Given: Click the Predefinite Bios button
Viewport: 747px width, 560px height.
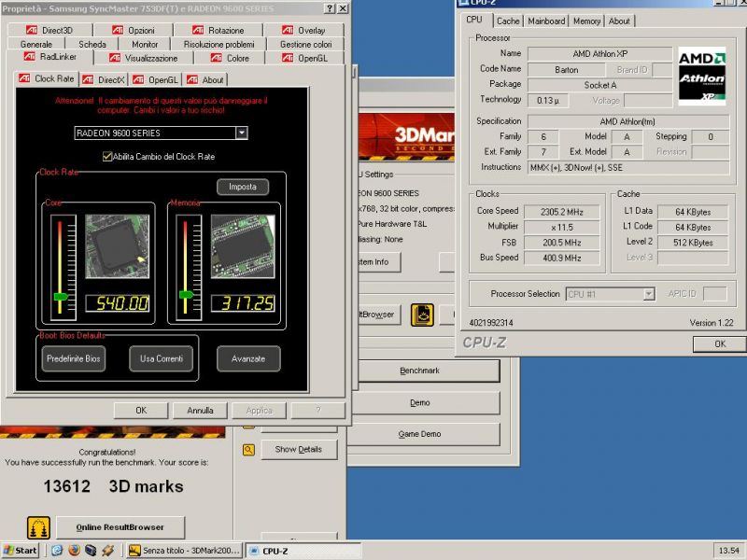Looking at the screenshot, I should (x=74, y=358).
